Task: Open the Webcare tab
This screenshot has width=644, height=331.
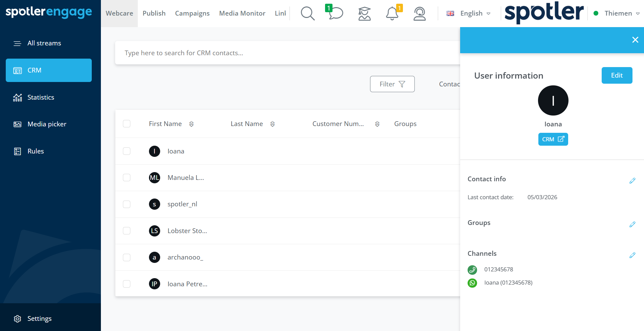Action: [x=119, y=14]
